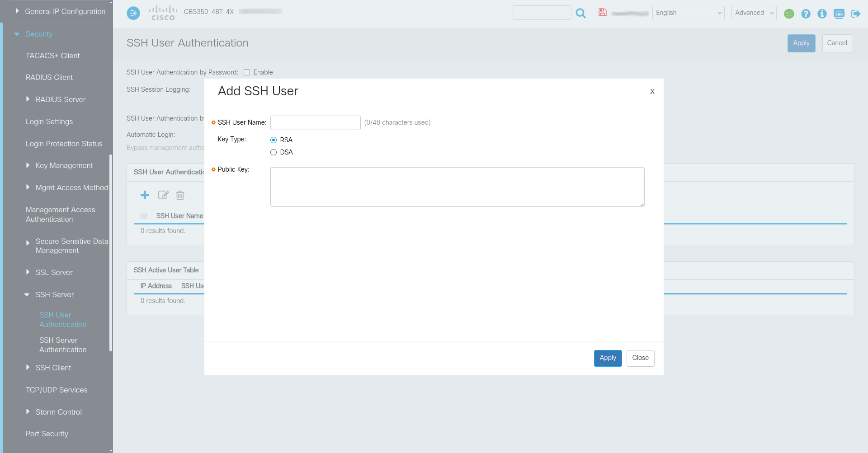868x453 pixels.
Task: Click the Close button in dialog
Action: 640,358
